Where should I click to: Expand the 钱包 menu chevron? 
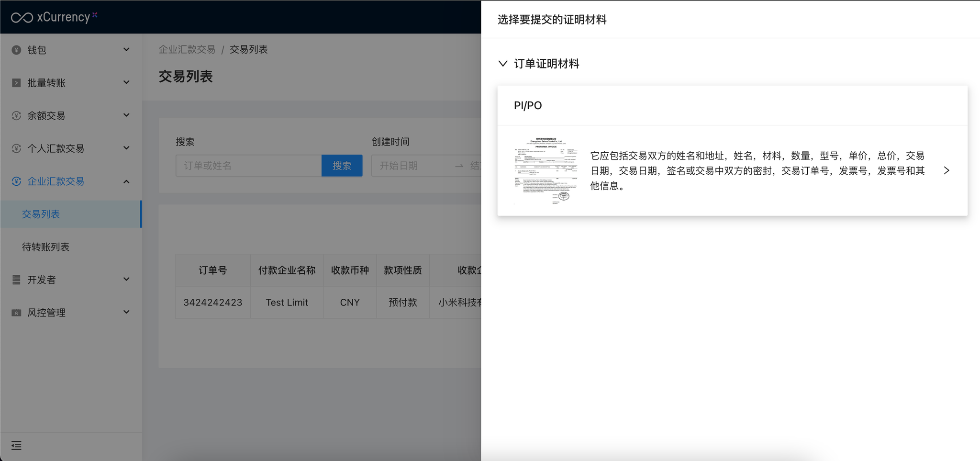click(126, 49)
